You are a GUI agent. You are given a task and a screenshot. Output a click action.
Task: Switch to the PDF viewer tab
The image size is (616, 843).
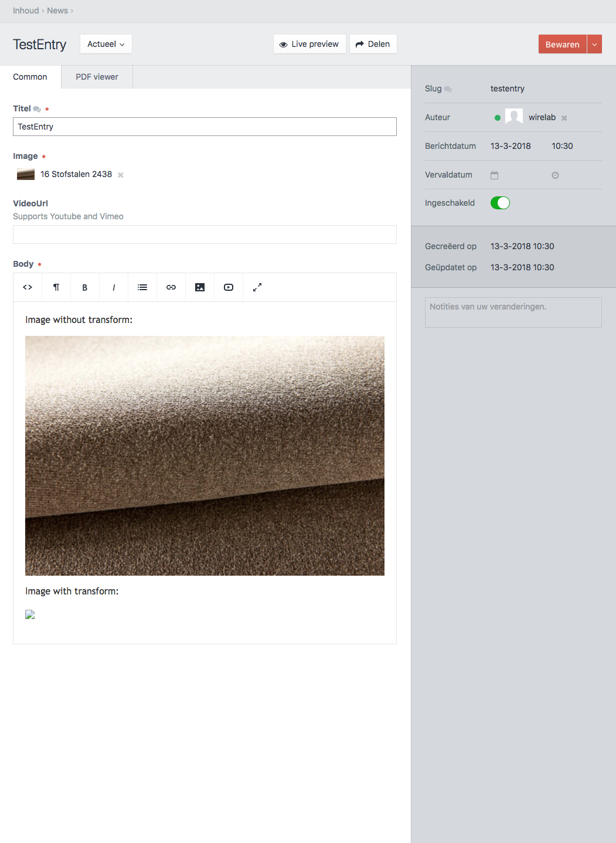(x=96, y=77)
